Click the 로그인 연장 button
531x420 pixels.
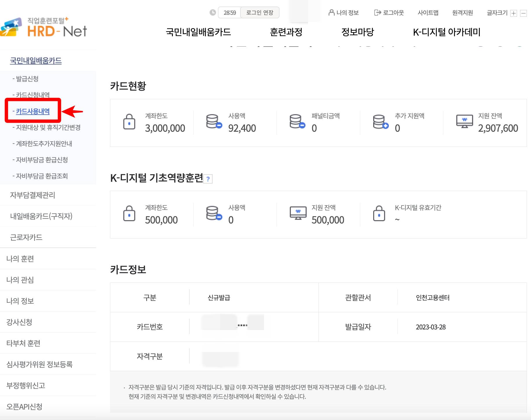[x=259, y=12]
